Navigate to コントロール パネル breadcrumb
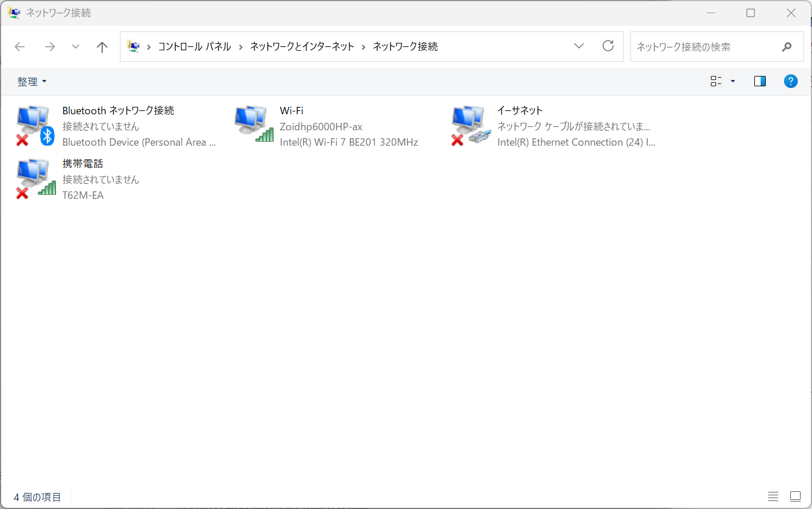Viewport: 812px width, 509px height. (194, 47)
